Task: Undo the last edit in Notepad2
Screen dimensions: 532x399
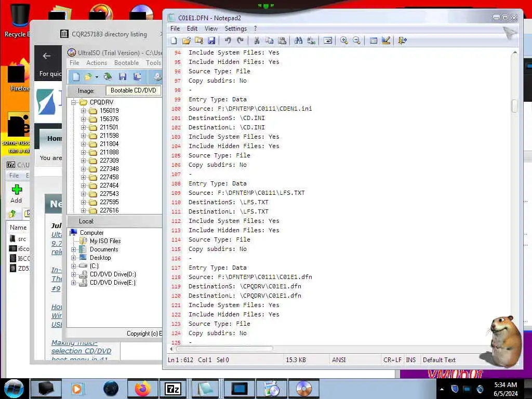Action: pos(228,41)
